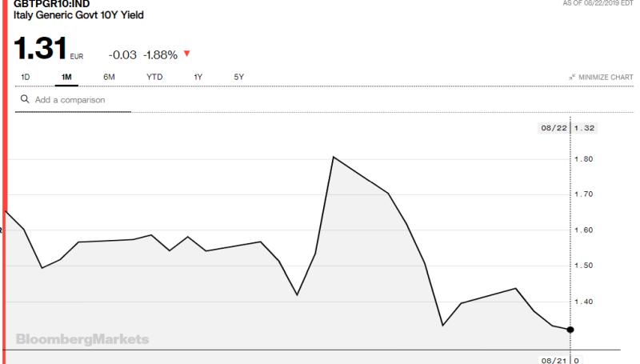Click the 1.32 crosshair value label
Viewport: 640px width, 364px height.
click(x=584, y=128)
